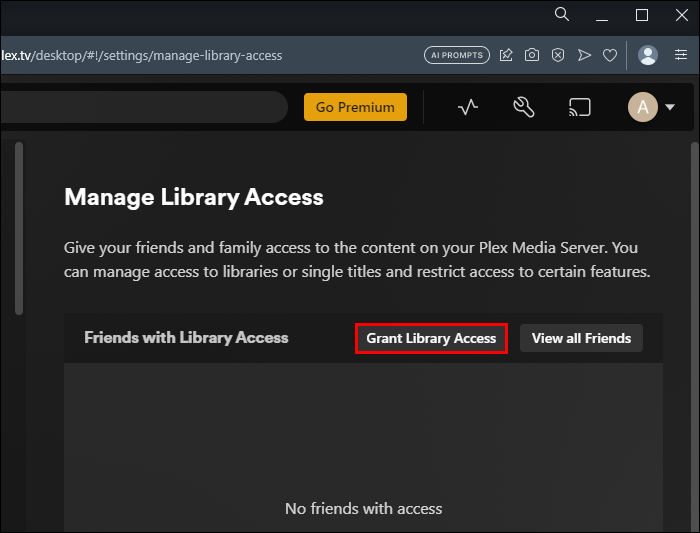Image resolution: width=700 pixels, height=533 pixels.
Task: Click the Plex search input field
Action: [140, 107]
